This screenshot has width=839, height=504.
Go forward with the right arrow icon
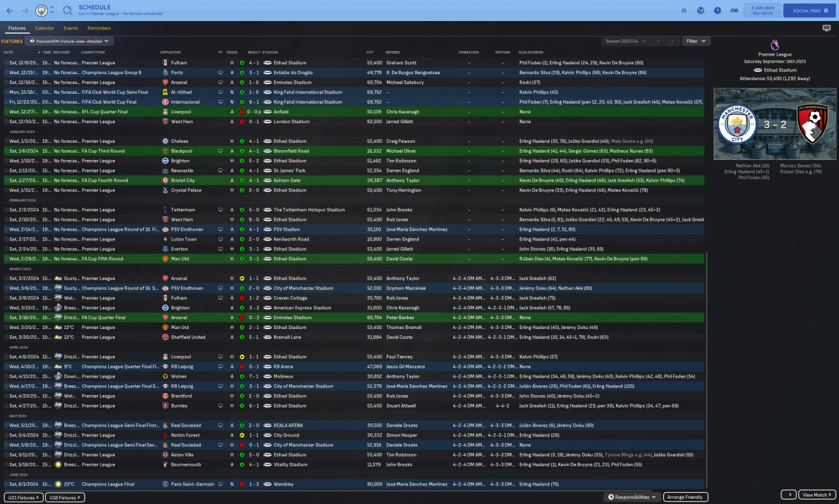26,10
